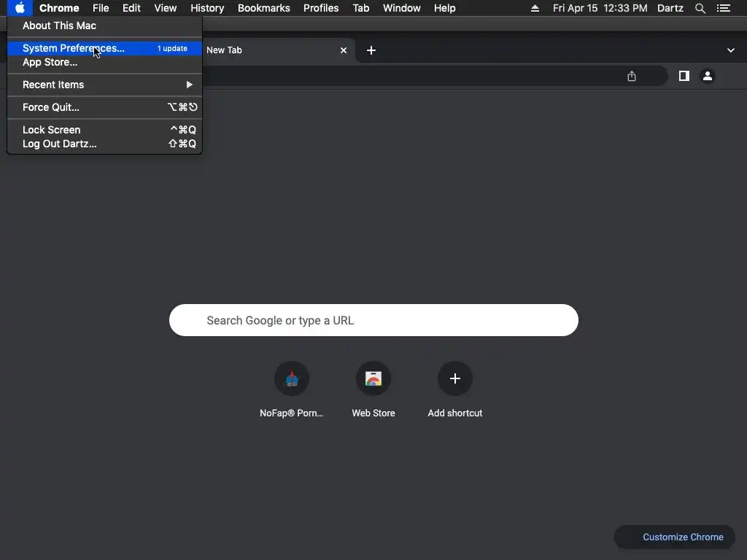Open the Tab menu
747x560 pixels.
(361, 8)
